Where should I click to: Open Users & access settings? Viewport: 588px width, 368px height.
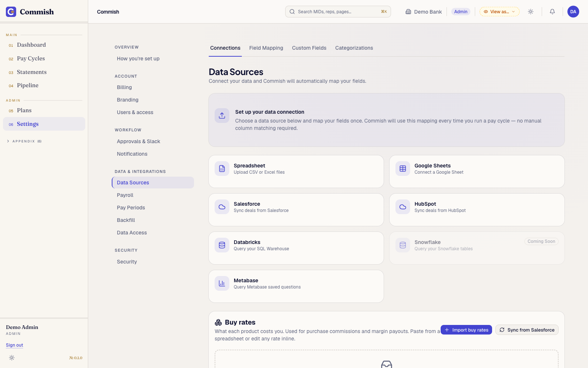pos(153,112)
